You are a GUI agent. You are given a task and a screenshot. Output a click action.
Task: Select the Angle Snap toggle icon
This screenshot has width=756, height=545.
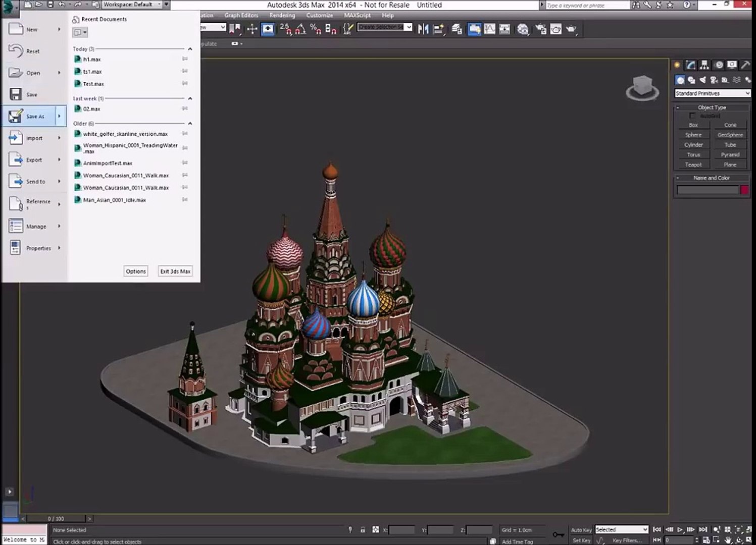[300, 29]
